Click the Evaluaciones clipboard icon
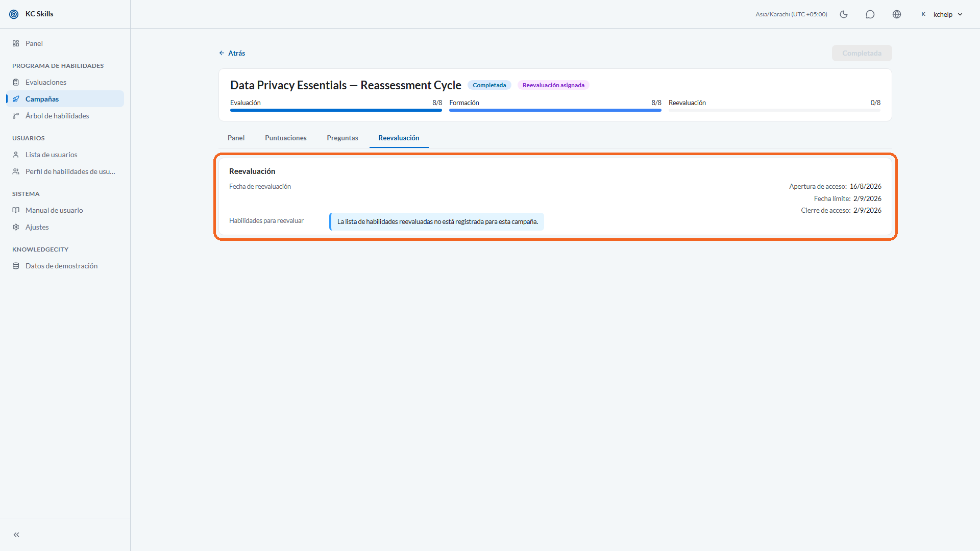Viewport: 980px width, 551px height. (16, 82)
